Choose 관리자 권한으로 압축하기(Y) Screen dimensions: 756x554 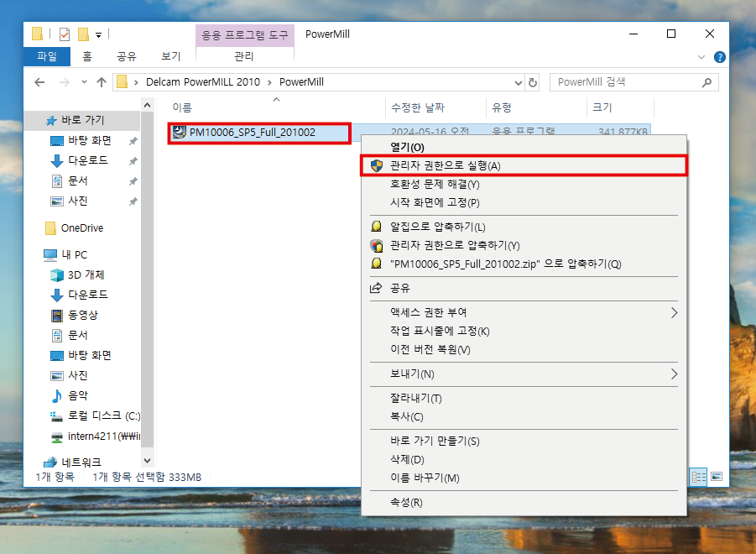click(524, 245)
